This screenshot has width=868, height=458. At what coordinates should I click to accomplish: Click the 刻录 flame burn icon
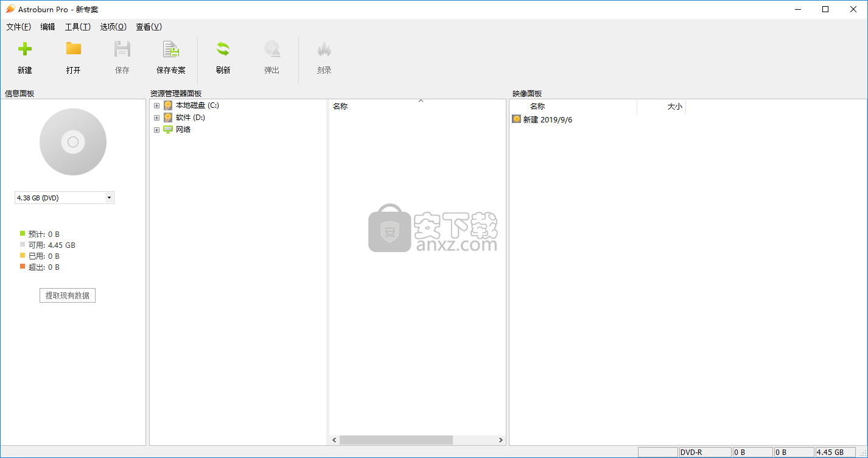[x=324, y=49]
